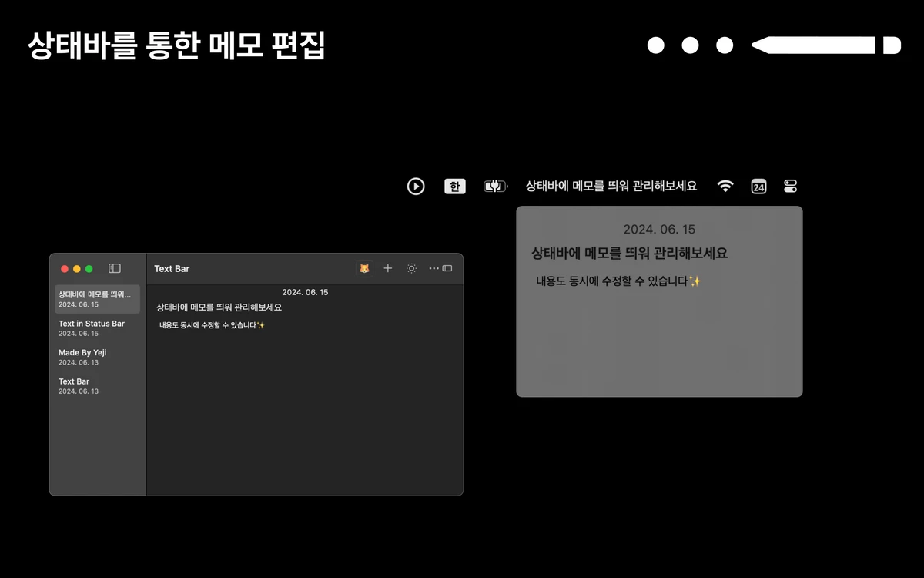Zoom the Text Bar window with green button
924x578 pixels.
click(89, 268)
